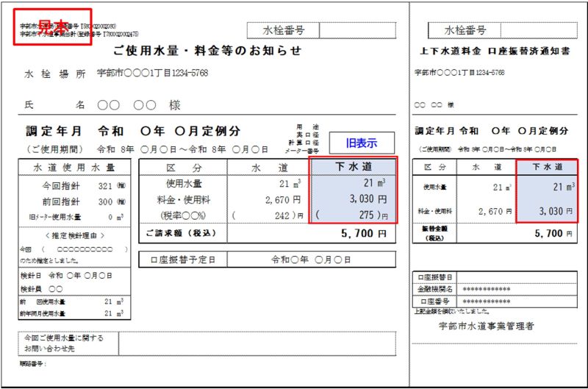Select the 口座振替予定日 label

(182, 260)
